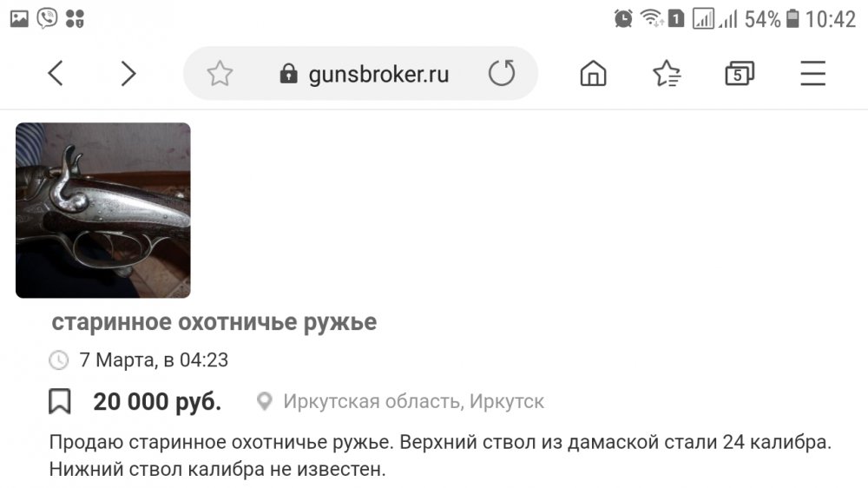
Task: View the site security padlock info
Action: [288, 75]
